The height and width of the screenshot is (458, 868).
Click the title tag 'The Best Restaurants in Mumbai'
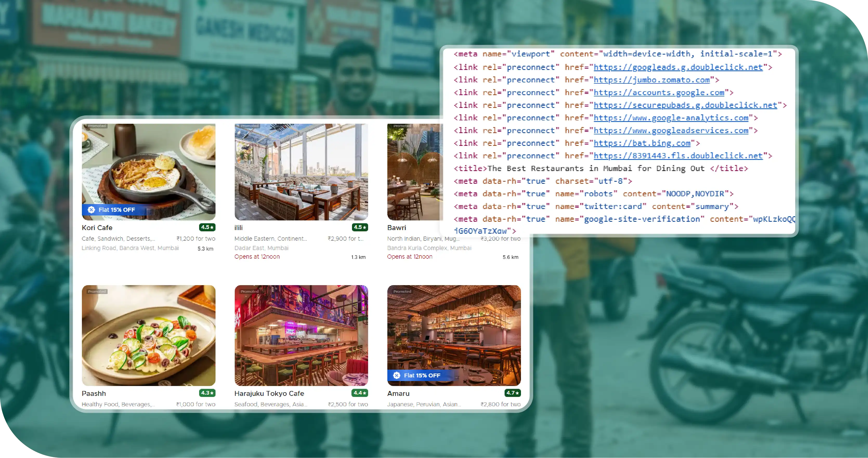(601, 168)
